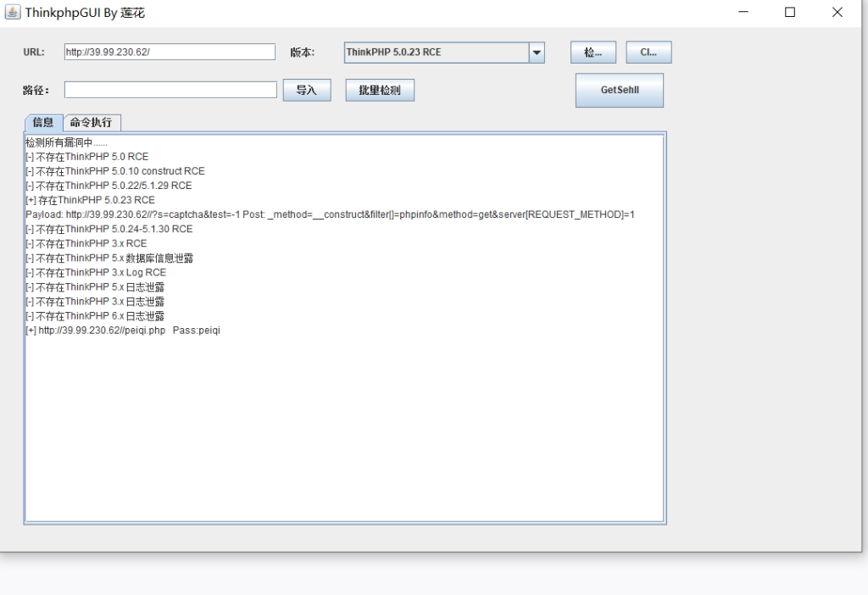Viewport: 868px width, 595px height.
Task: Maximize the ThinkphpGUI window
Action: point(790,13)
